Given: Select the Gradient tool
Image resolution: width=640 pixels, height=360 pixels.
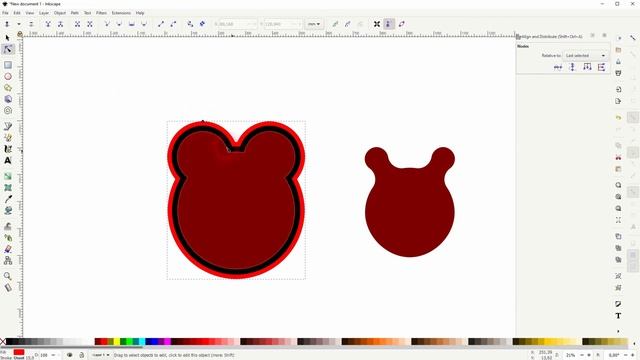Looking at the screenshot, I should tap(8, 176).
